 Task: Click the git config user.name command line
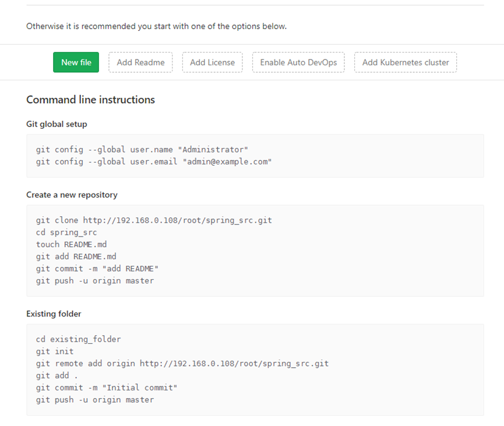(x=142, y=150)
